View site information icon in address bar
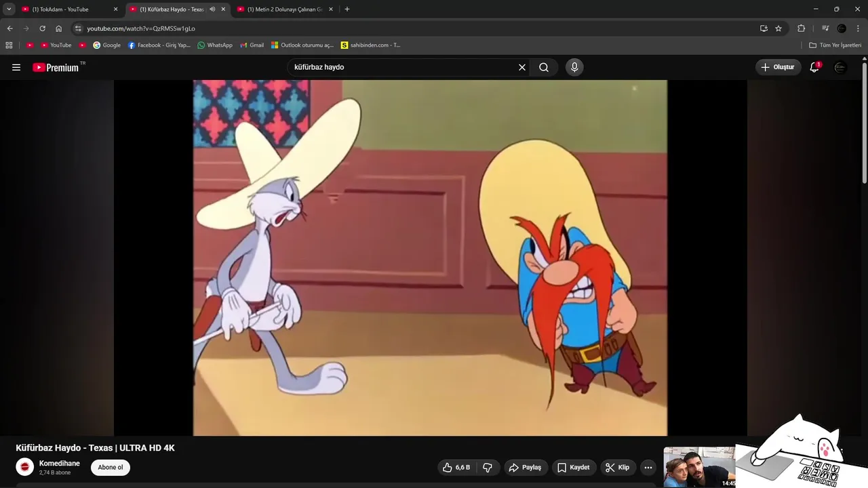 [78, 28]
